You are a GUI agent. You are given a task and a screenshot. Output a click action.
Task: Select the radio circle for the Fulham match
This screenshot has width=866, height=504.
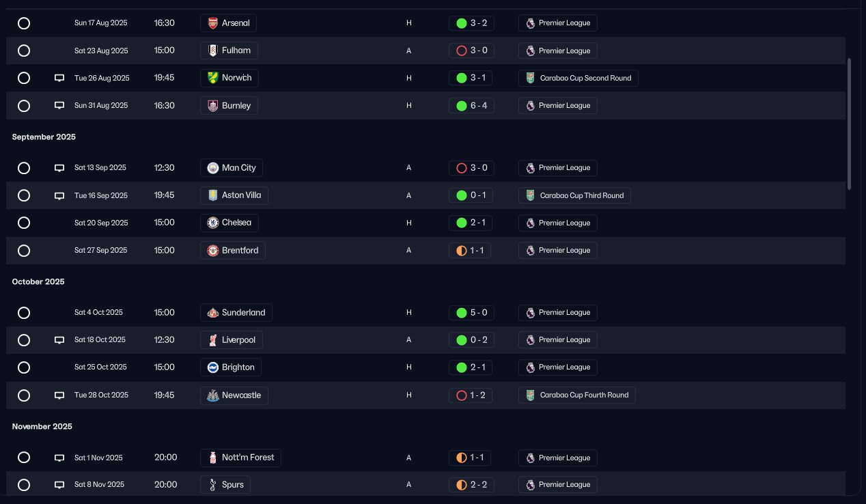(x=24, y=51)
